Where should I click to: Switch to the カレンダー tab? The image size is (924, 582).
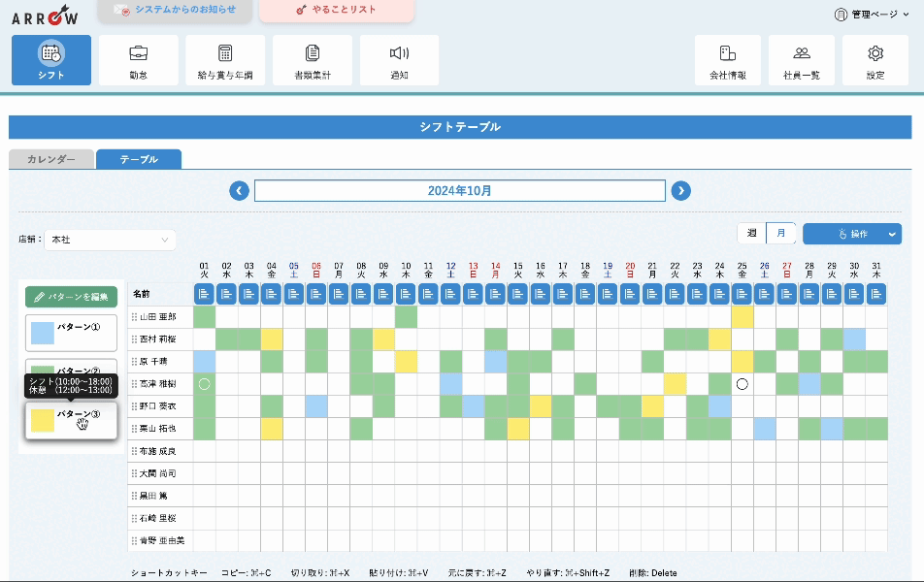51,159
